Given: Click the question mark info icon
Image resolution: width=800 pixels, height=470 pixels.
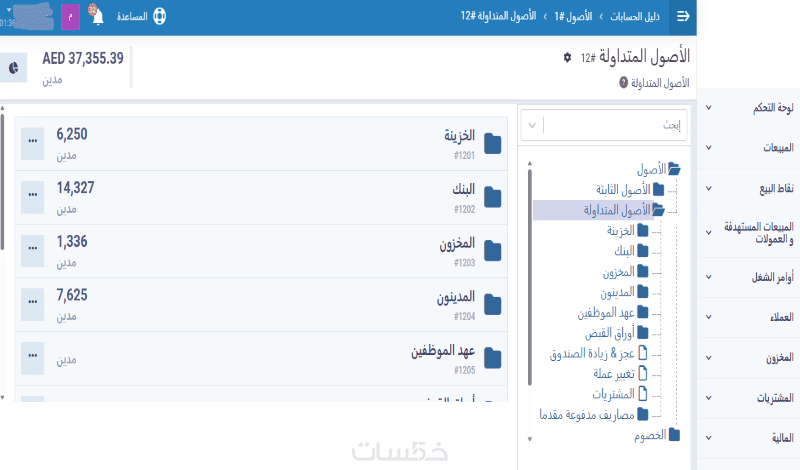Looking at the screenshot, I should [x=623, y=83].
